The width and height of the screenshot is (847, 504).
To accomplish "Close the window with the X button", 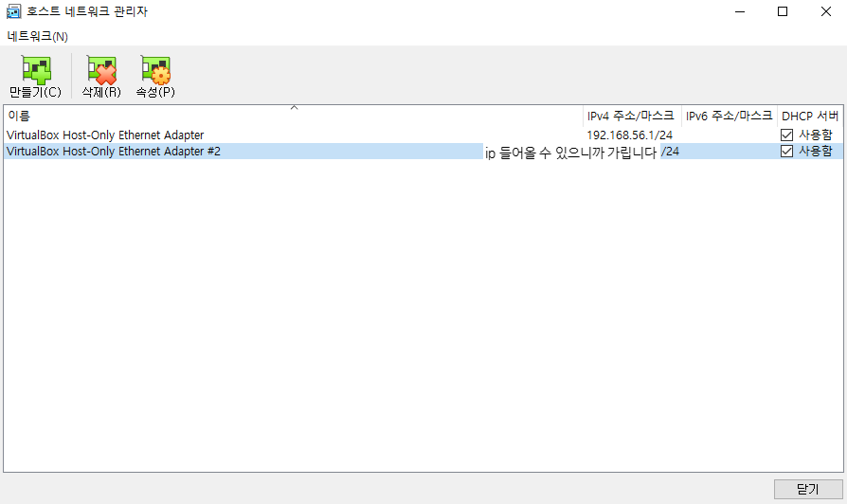I will click(x=826, y=11).
